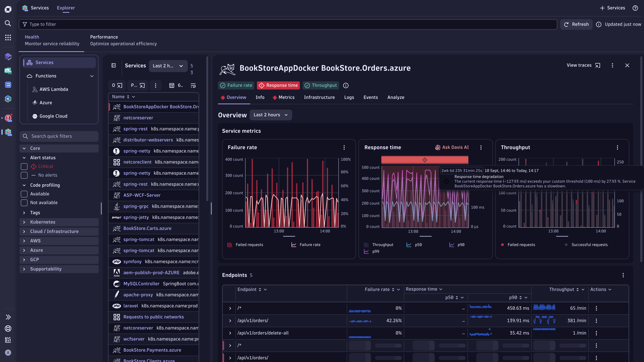Click the Response time status badge
The width and height of the screenshot is (644, 362).
click(279, 85)
